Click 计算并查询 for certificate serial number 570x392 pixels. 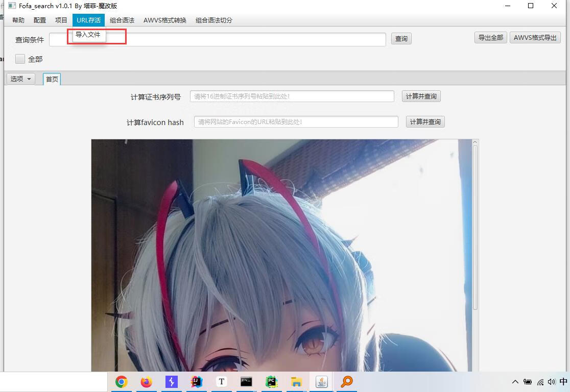pyautogui.click(x=421, y=96)
